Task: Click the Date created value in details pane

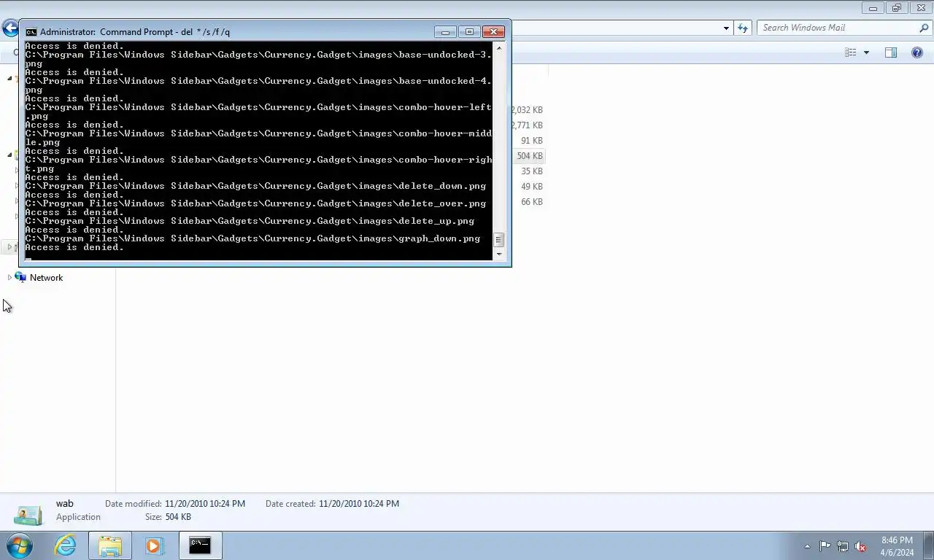Action: [x=359, y=504]
